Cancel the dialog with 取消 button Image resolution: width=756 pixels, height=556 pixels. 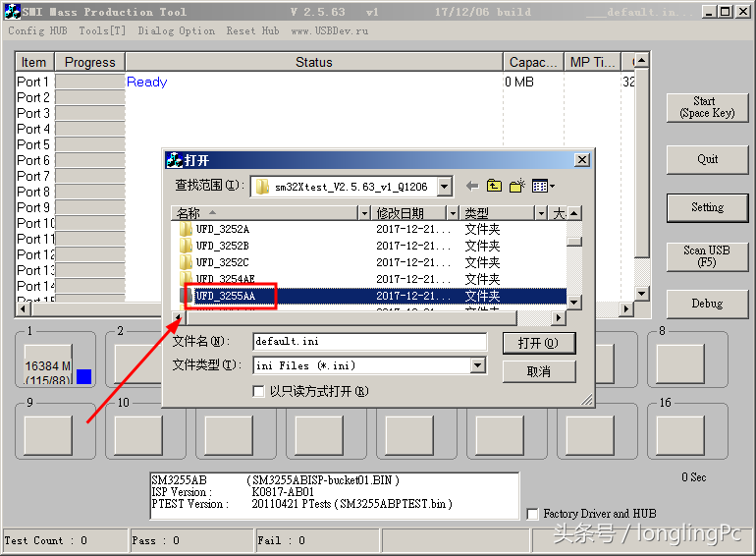[539, 371]
